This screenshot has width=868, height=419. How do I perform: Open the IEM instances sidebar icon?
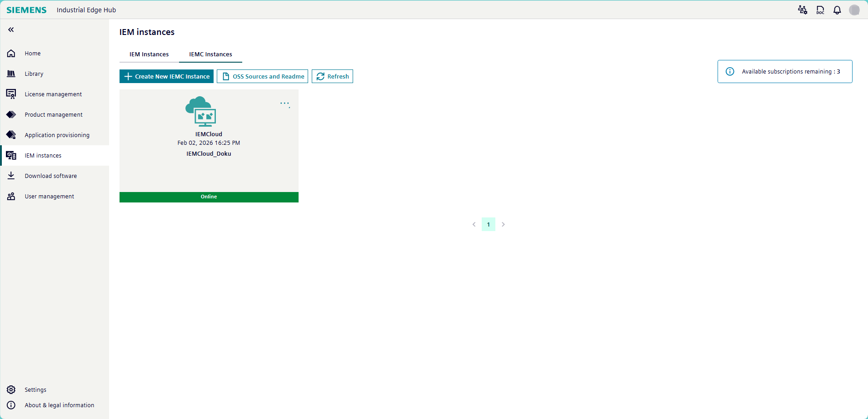11,155
